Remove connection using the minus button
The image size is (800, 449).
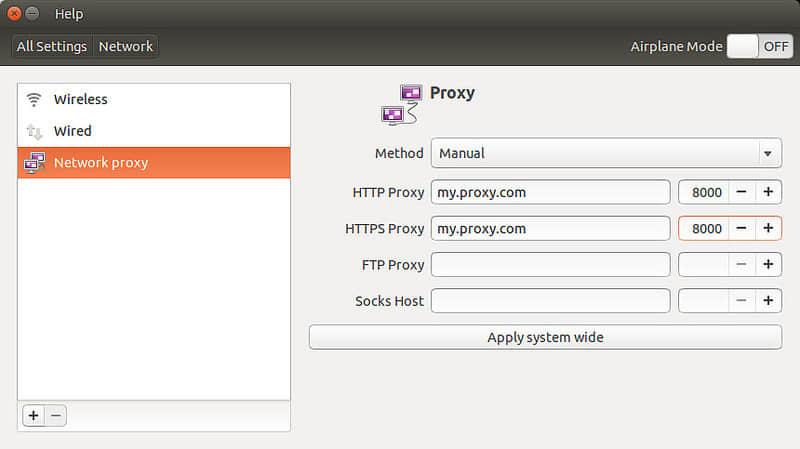[56, 416]
